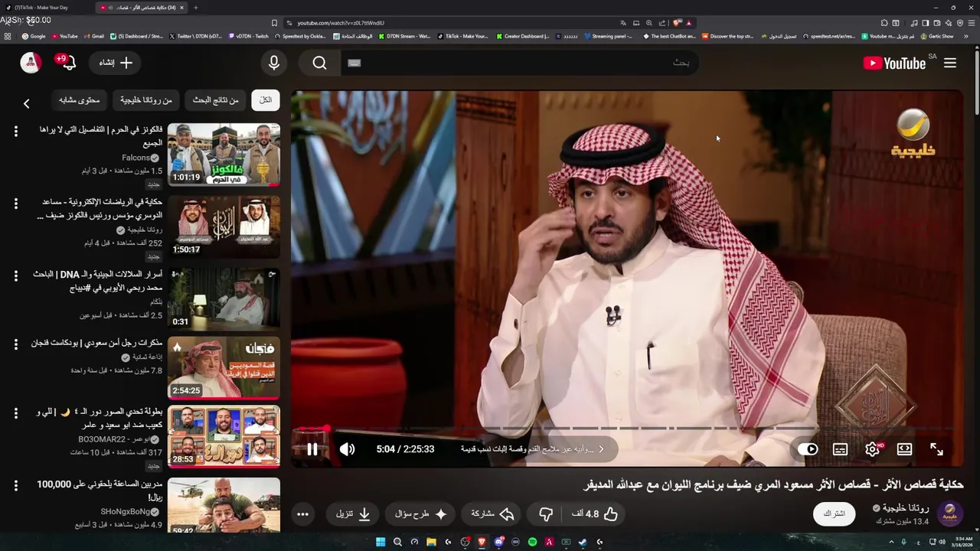This screenshot has height=551, width=980.
Task: Open the Creator Dashboard bookmark
Action: [522, 36]
